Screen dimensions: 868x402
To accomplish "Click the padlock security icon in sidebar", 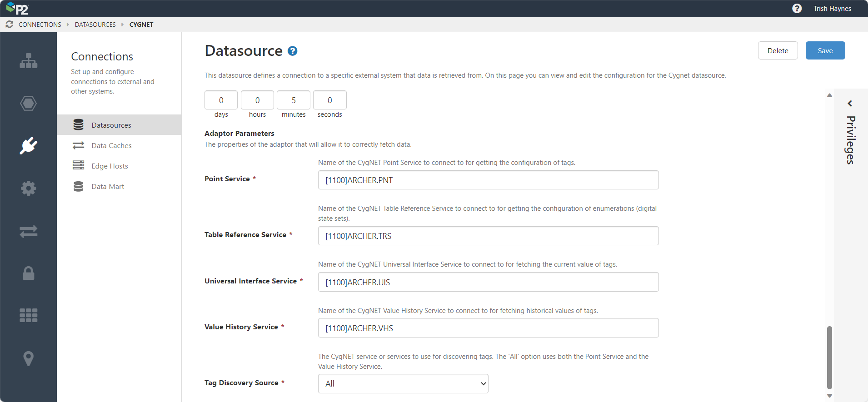I will coord(28,273).
